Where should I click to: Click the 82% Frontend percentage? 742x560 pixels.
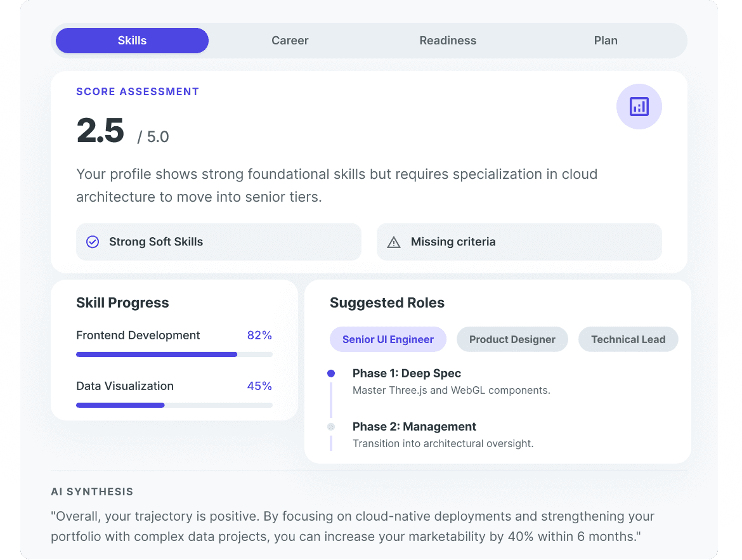[x=259, y=335]
